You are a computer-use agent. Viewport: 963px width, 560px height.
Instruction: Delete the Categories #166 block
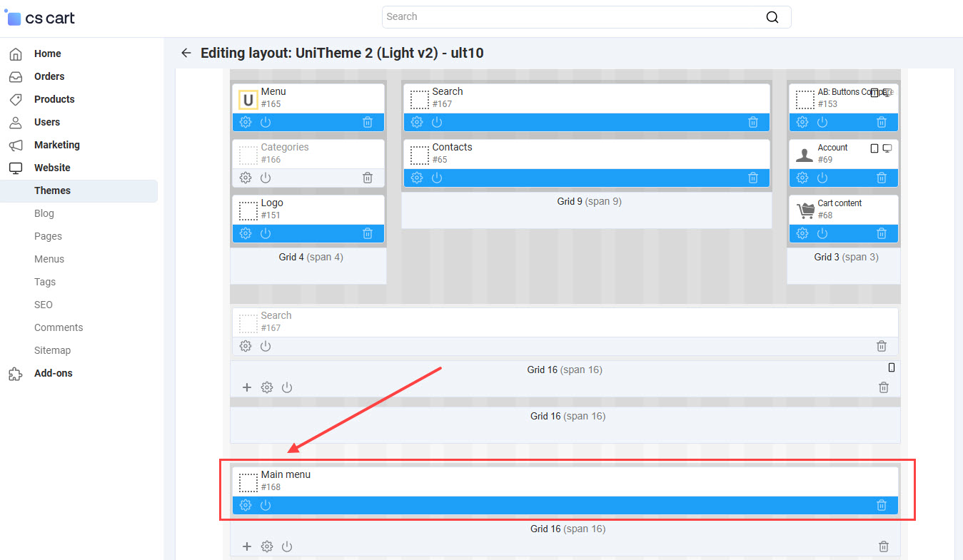(368, 178)
